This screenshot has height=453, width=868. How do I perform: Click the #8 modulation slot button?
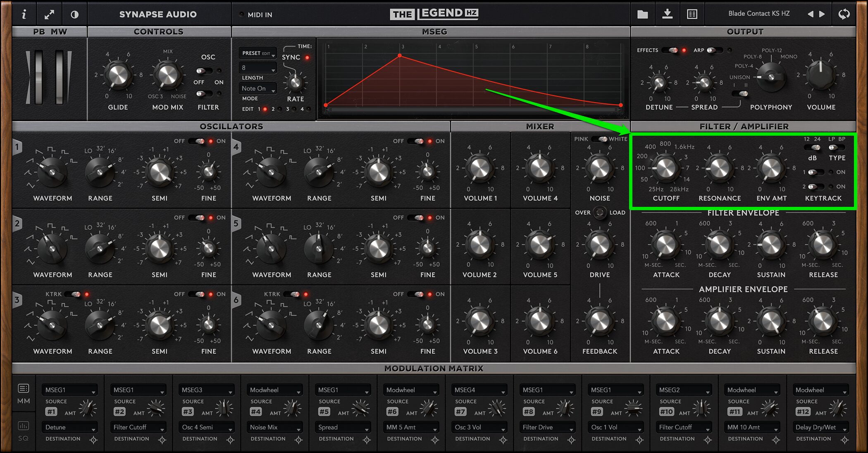pyautogui.click(x=529, y=412)
